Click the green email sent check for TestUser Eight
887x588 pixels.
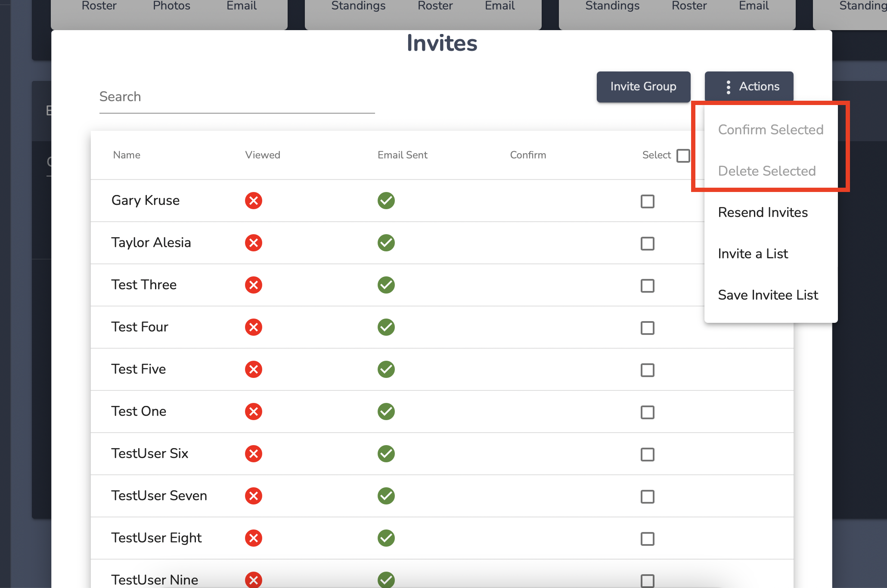pos(386,538)
